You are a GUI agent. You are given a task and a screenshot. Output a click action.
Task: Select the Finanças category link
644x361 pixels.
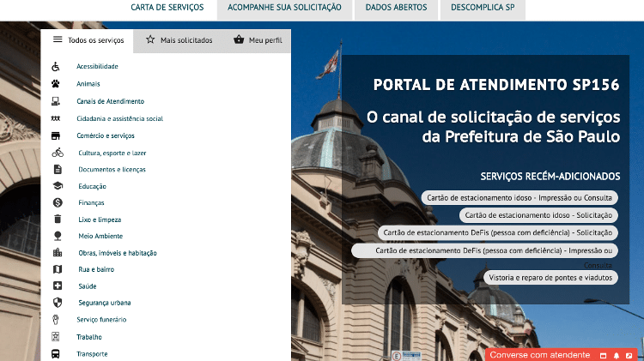tap(91, 202)
